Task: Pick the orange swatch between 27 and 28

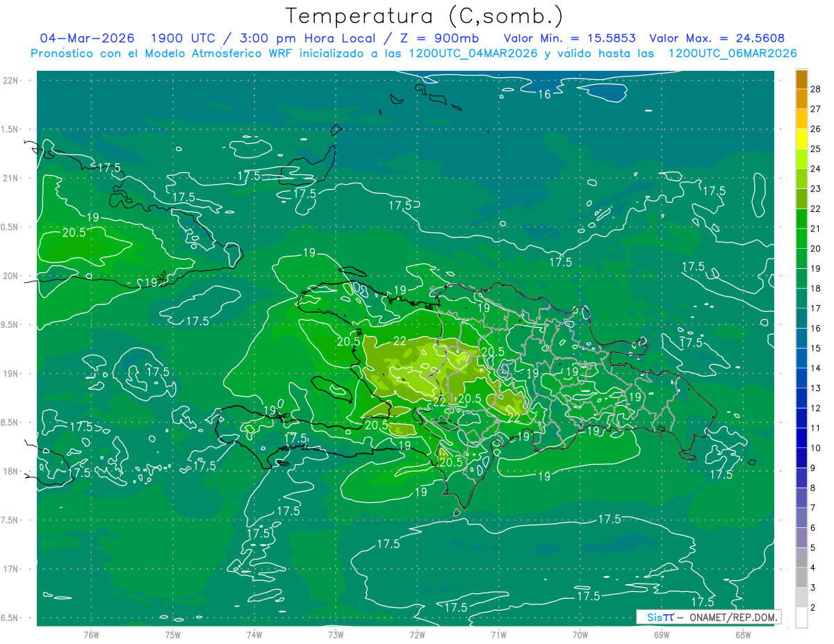Action: (801, 99)
